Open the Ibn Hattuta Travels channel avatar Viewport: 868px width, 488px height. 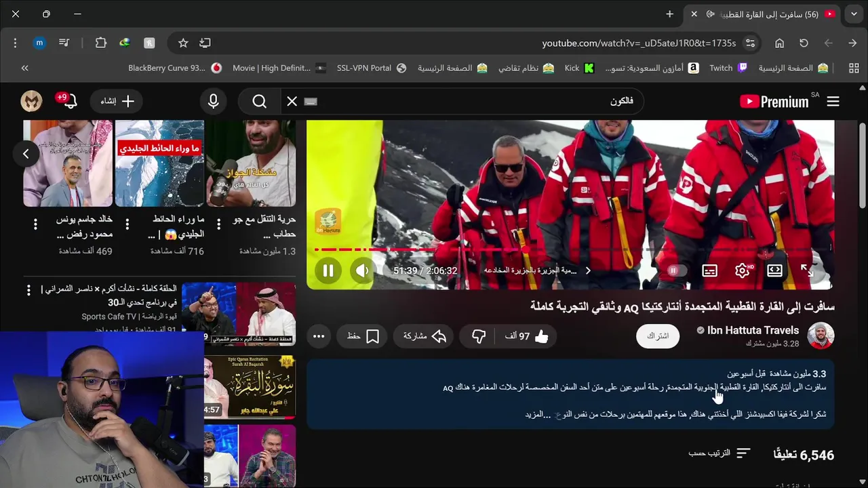(x=821, y=335)
